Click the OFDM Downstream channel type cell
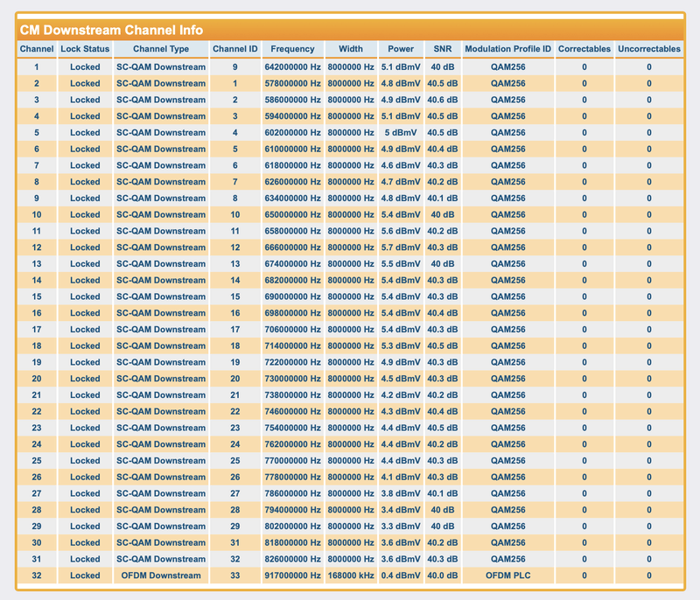 click(x=161, y=576)
